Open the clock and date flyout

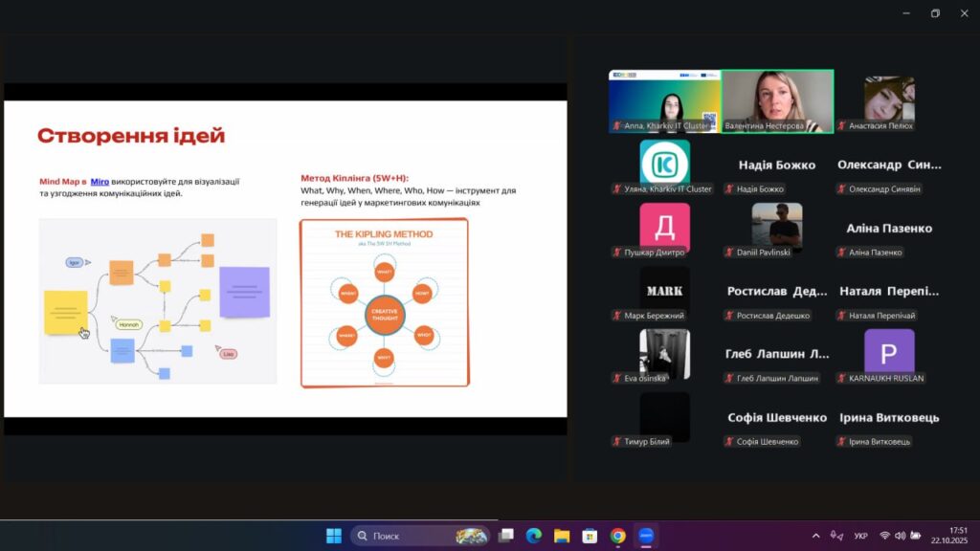949,536
